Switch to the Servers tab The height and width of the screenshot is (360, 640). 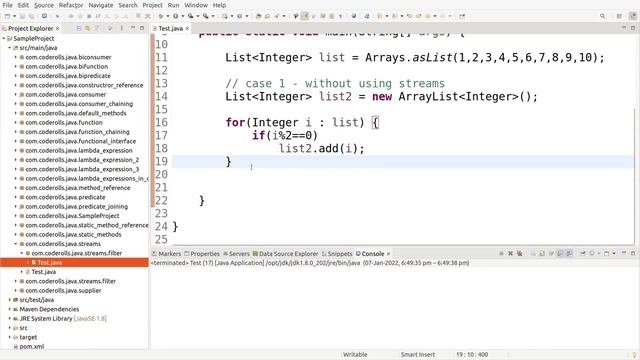(x=236, y=253)
